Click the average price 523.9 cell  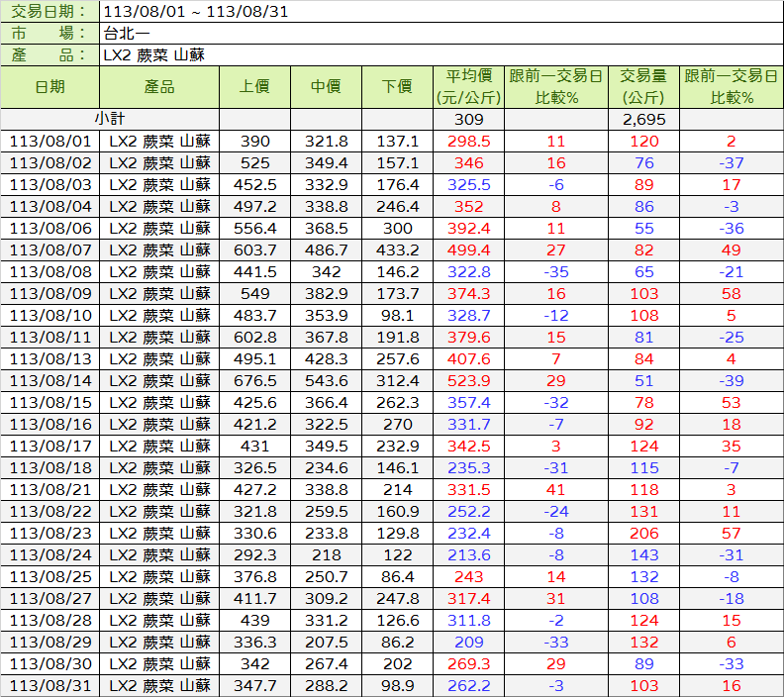(x=469, y=381)
